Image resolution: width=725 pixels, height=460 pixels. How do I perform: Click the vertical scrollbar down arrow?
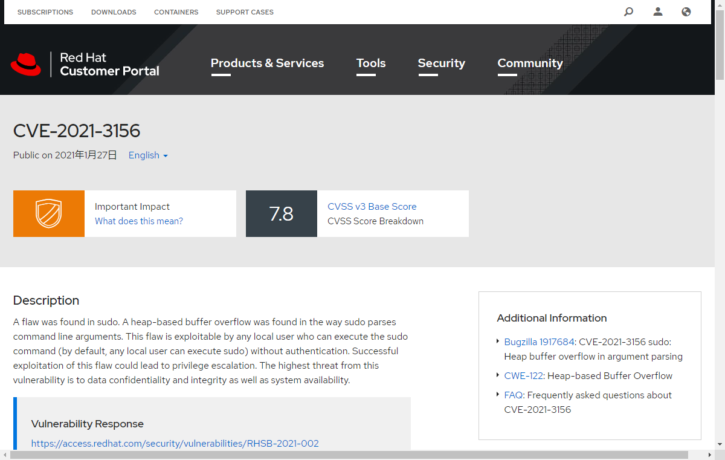click(x=719, y=443)
